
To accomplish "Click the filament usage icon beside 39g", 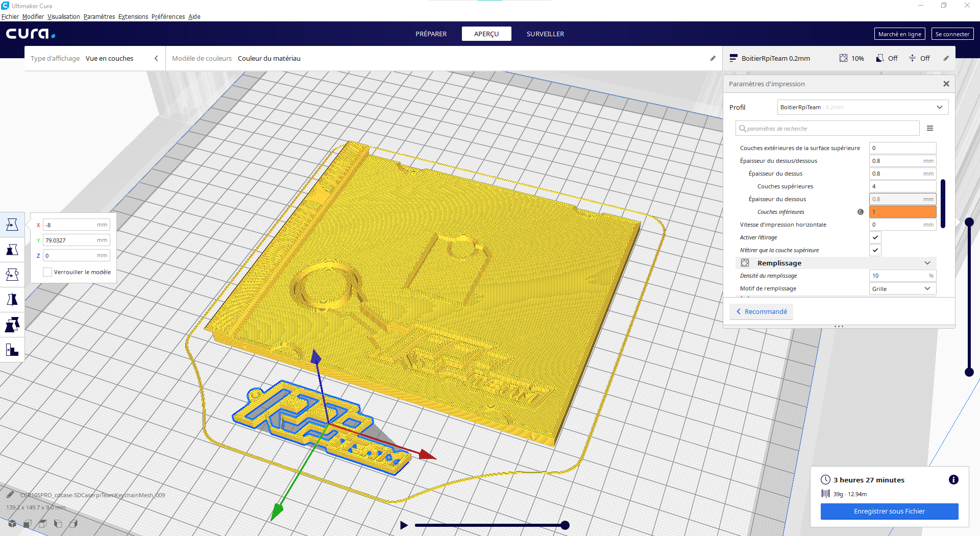I will (825, 494).
